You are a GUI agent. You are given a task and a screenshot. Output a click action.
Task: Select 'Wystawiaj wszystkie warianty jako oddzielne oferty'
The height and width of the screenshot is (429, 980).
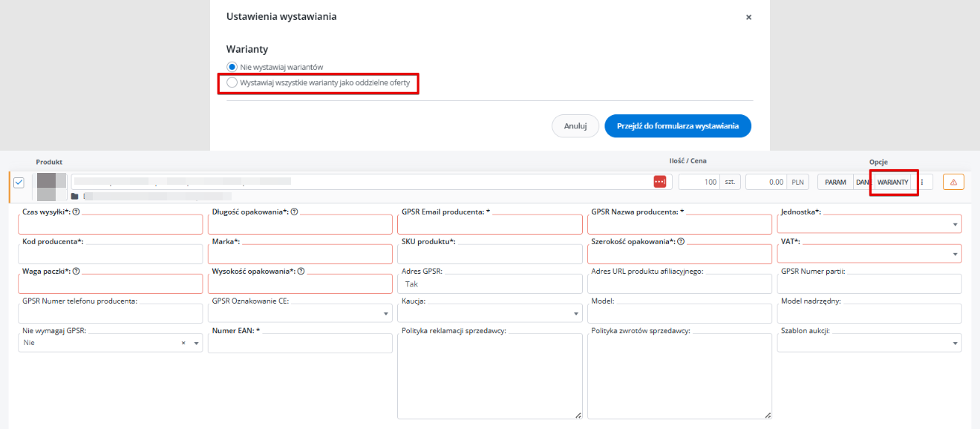pos(233,82)
